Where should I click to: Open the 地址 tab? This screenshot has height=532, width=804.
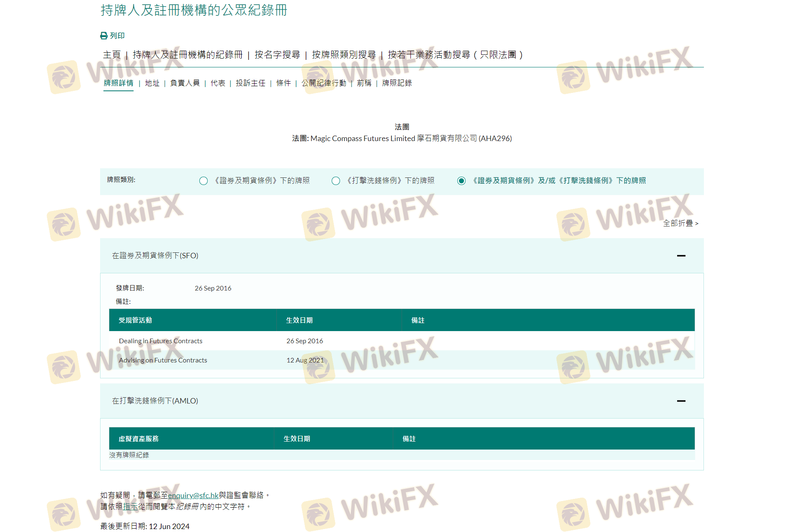[152, 83]
